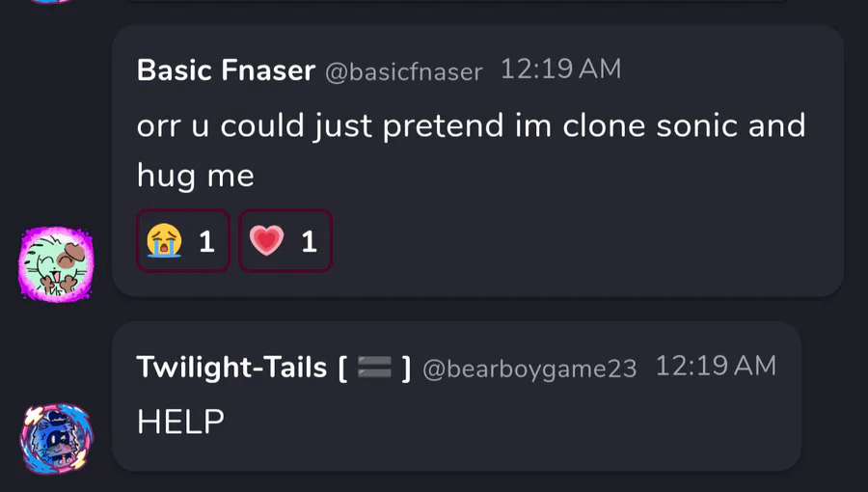This screenshot has height=492, width=868.
Task: Click empty space in the HELP message bubble
Action: [530, 424]
